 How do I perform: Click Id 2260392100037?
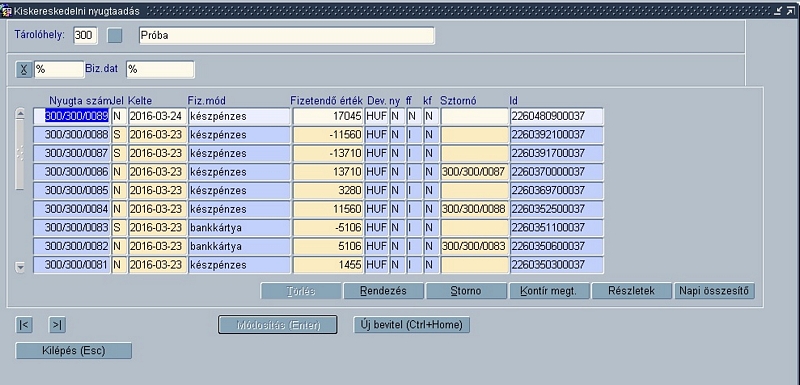click(557, 135)
